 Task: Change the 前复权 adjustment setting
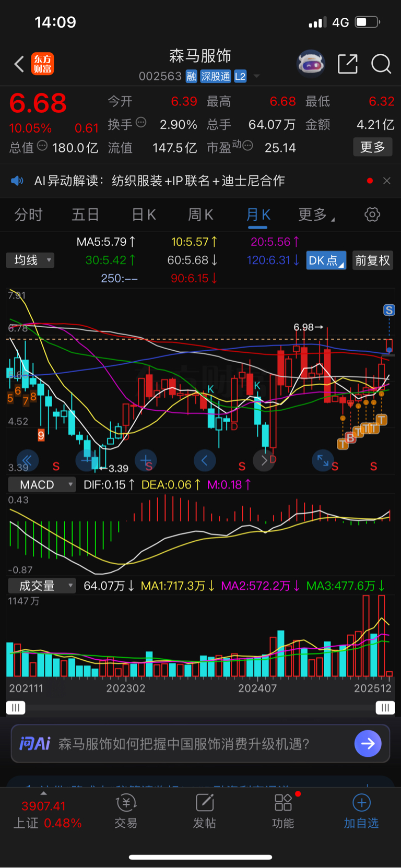point(373,260)
